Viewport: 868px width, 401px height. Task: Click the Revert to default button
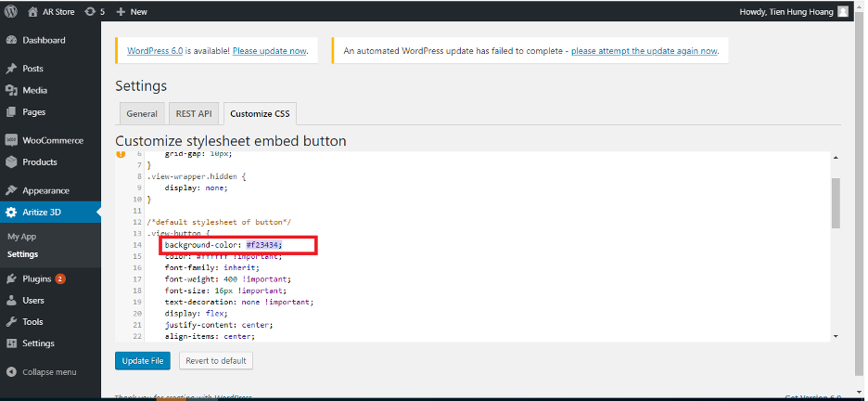pyautogui.click(x=216, y=360)
